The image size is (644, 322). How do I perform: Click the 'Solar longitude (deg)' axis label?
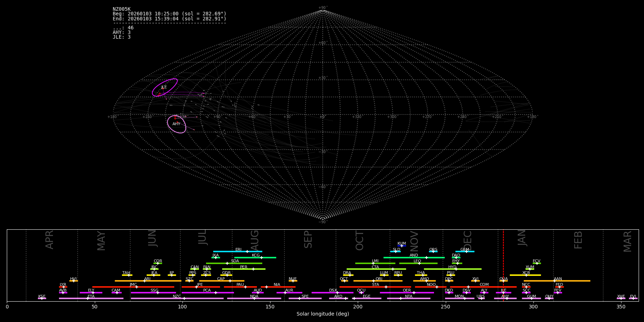[x=323, y=314]
